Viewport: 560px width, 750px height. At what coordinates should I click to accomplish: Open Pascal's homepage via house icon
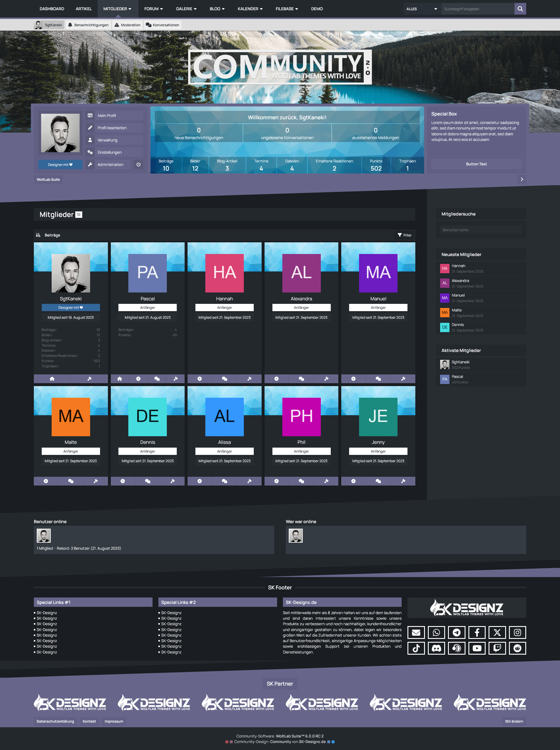point(120,378)
